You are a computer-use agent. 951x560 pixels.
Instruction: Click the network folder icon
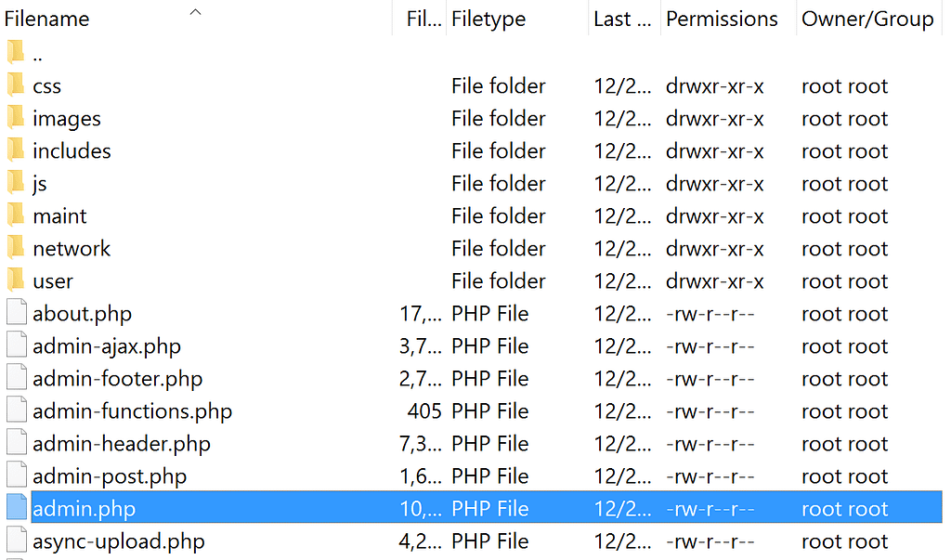[x=16, y=249]
